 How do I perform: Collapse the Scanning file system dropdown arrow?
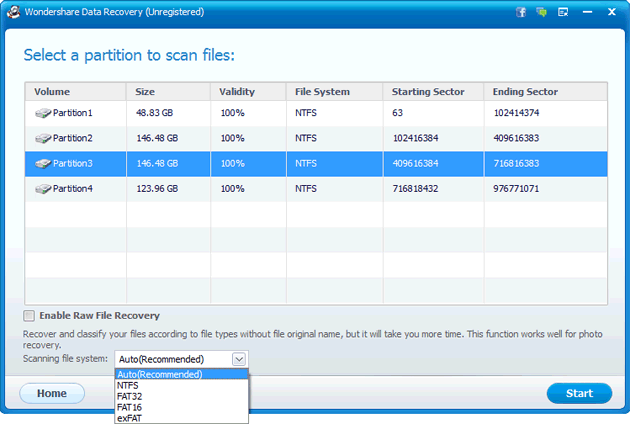[239, 358]
